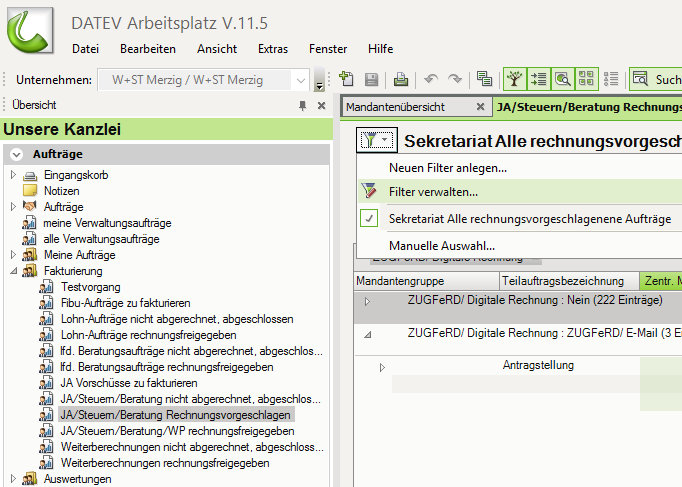
Task: Click the filter funnel dropdown button
Action: pos(377,140)
